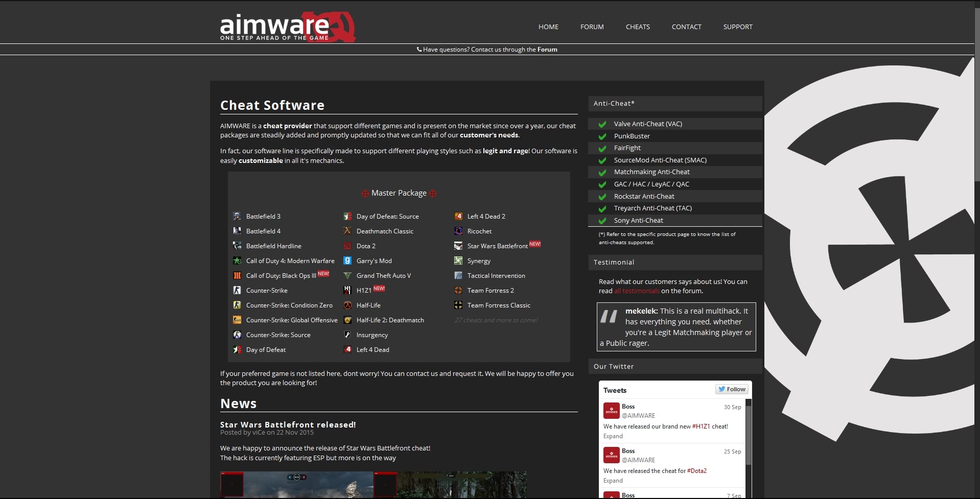
Task: Follow the Forum link in the banner
Action: 547,50
